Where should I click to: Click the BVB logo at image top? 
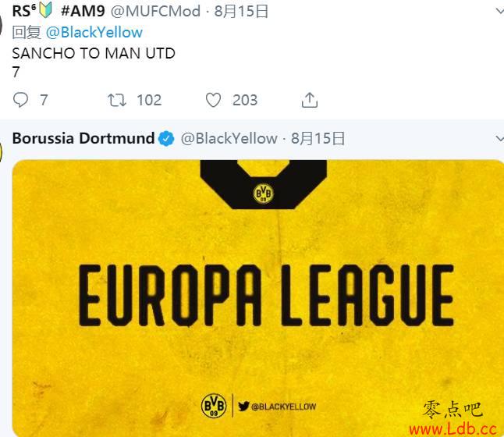click(263, 194)
